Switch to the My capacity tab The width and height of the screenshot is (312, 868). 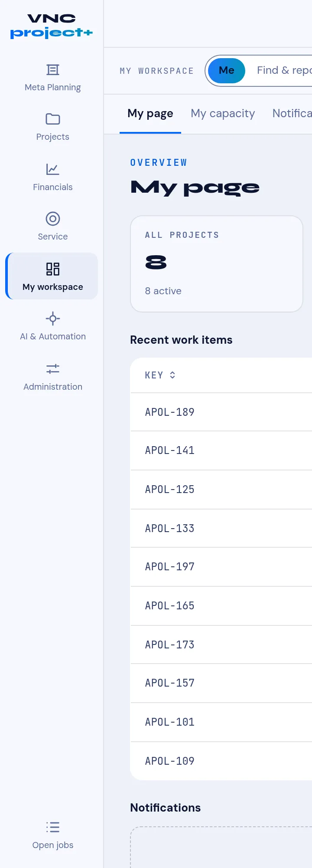click(223, 113)
